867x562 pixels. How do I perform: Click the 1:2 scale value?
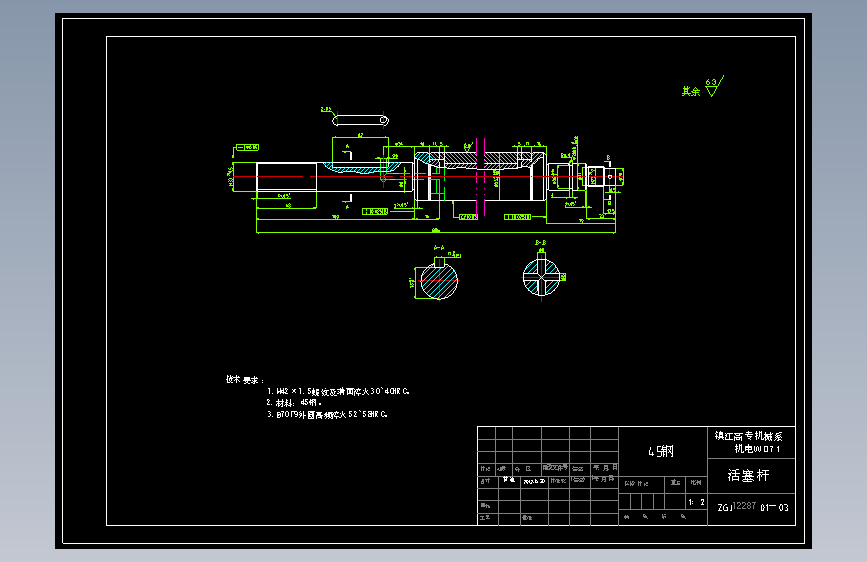click(x=696, y=502)
